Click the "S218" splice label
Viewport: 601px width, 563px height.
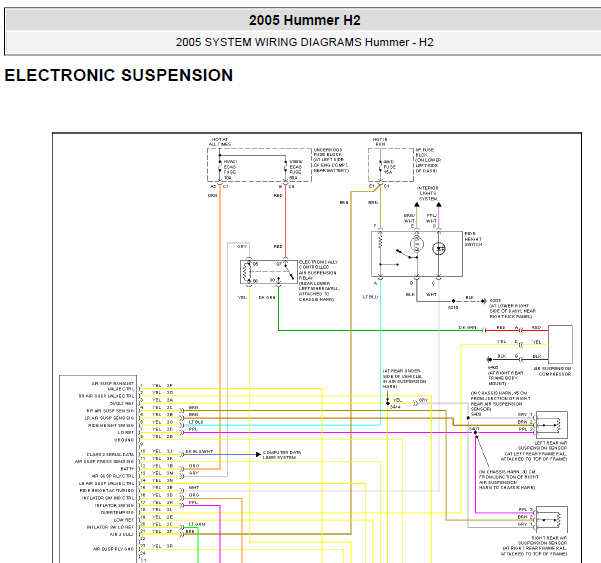453,307
